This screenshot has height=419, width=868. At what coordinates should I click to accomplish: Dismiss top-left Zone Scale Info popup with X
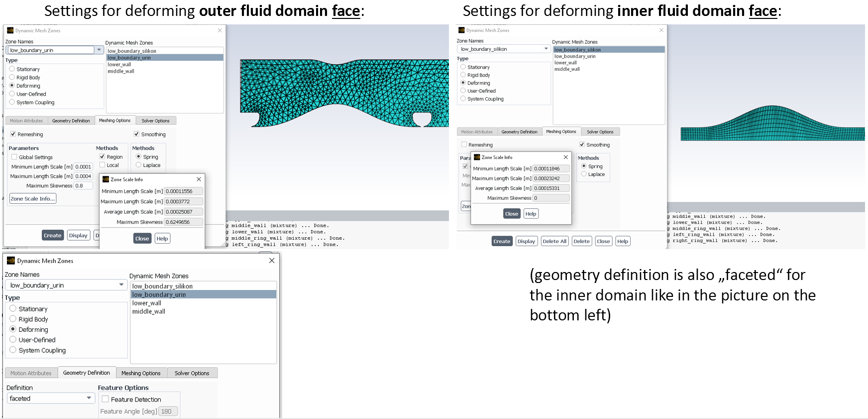[x=199, y=179]
